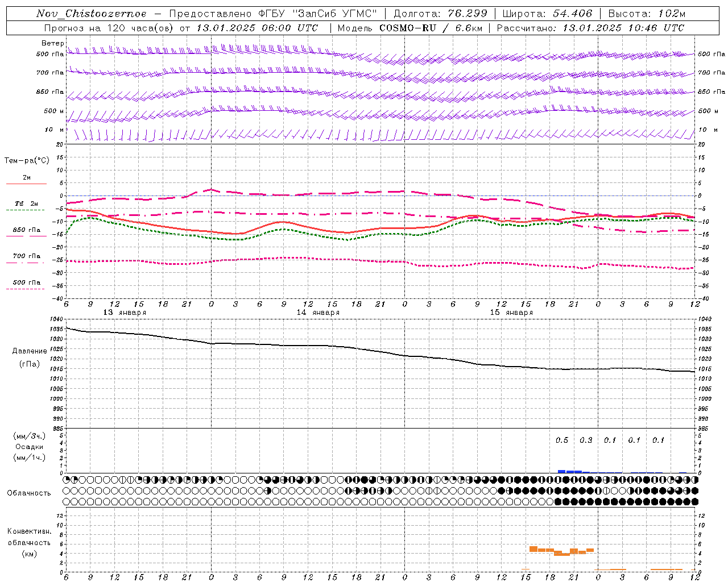The height and width of the screenshot is (582, 728).
Task: Click the Ветер wind section label
Action: tap(53, 43)
